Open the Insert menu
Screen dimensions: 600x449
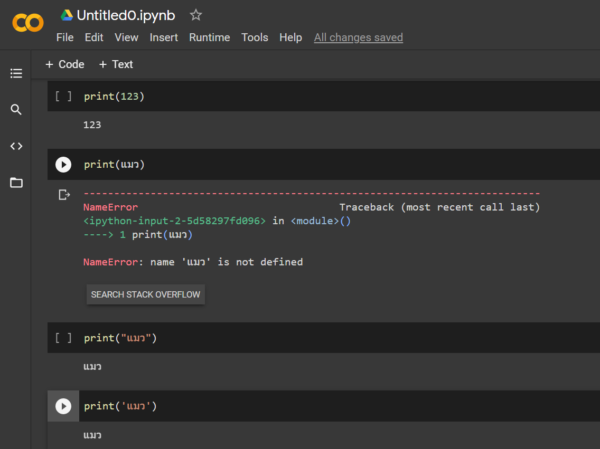click(163, 38)
